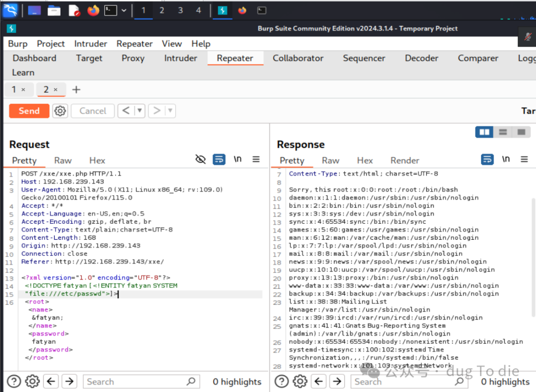Switch to workspace 4
Viewport: 536px width, 392px height.
(x=198, y=10)
